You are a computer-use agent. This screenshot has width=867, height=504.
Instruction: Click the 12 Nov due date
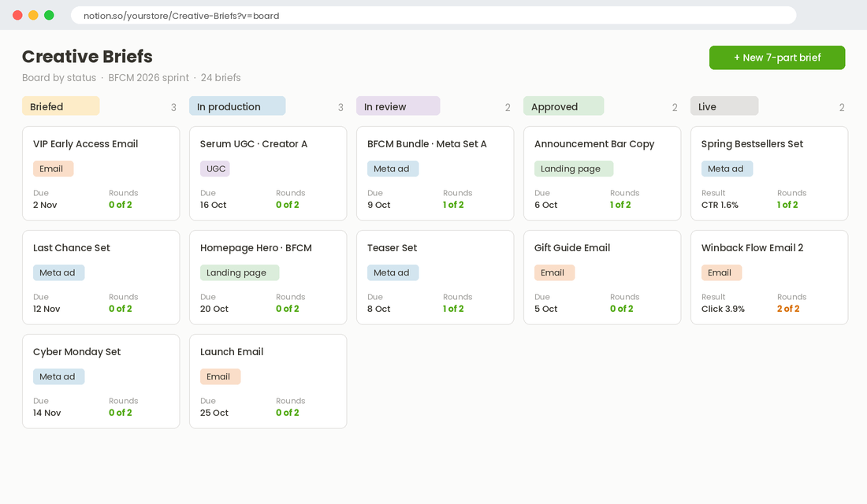coord(47,309)
